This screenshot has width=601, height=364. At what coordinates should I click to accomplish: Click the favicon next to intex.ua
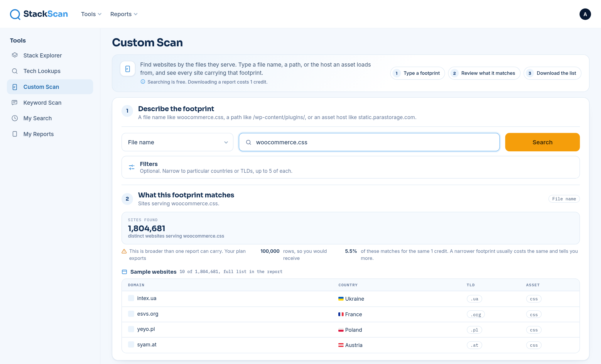tap(131, 298)
